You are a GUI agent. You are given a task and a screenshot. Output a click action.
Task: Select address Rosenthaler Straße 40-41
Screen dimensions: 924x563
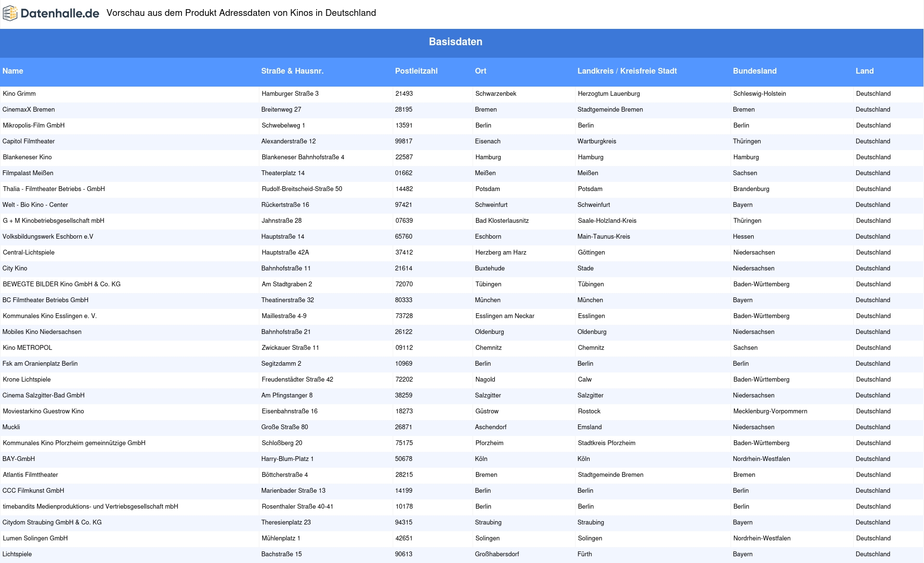pos(297,507)
